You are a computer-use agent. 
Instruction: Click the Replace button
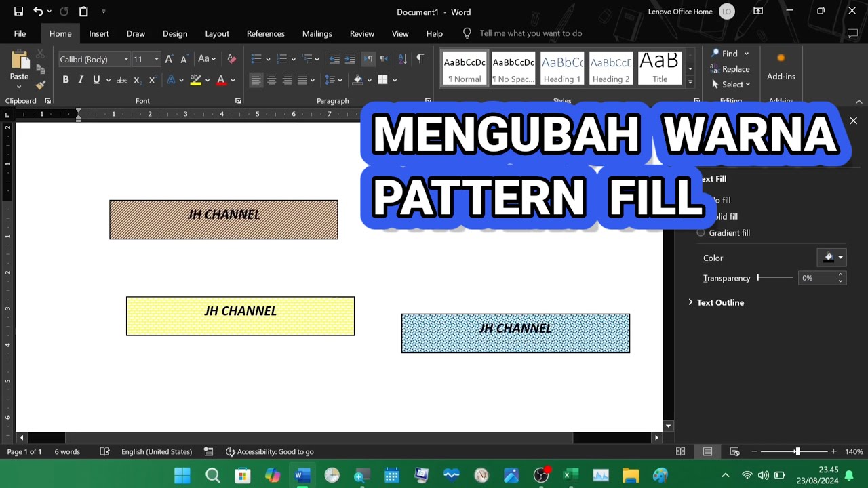point(730,69)
